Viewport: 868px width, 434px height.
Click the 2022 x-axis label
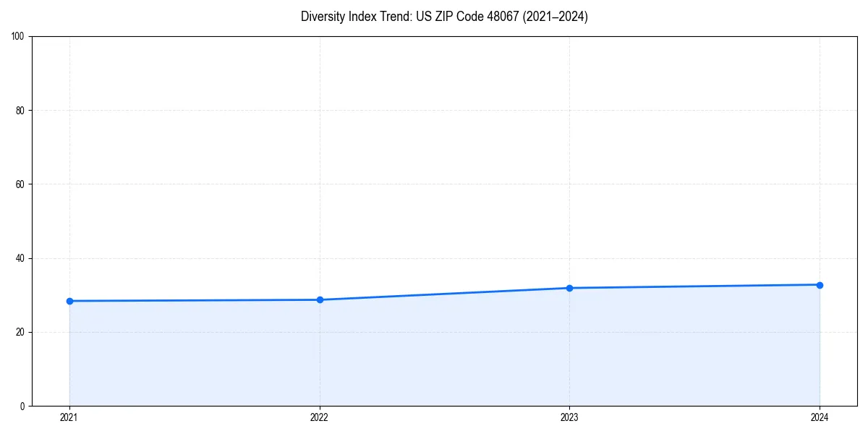(320, 417)
